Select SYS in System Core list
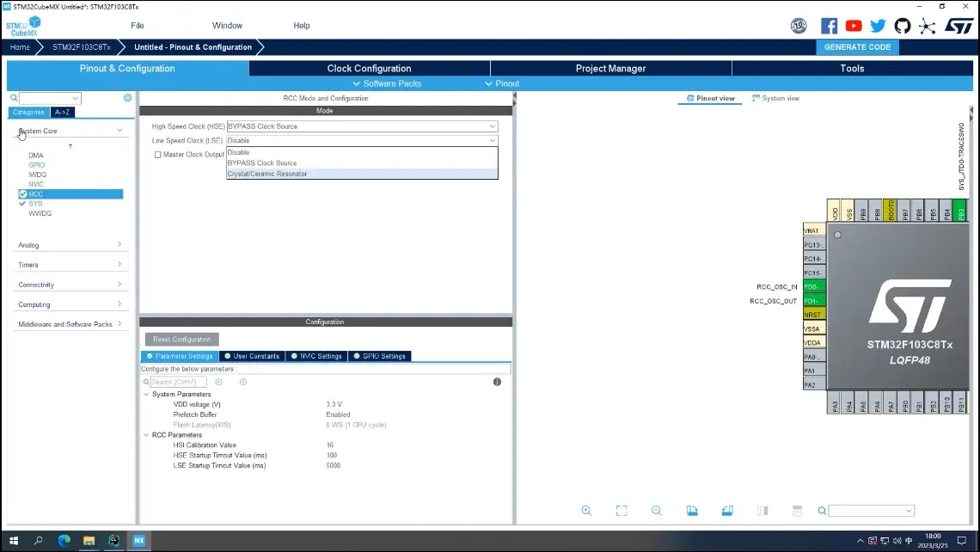 tap(35, 204)
